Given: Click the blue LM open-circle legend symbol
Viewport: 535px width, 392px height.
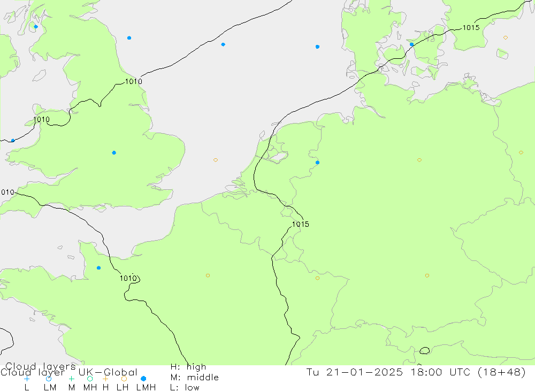Looking at the screenshot, I should click(x=49, y=379).
